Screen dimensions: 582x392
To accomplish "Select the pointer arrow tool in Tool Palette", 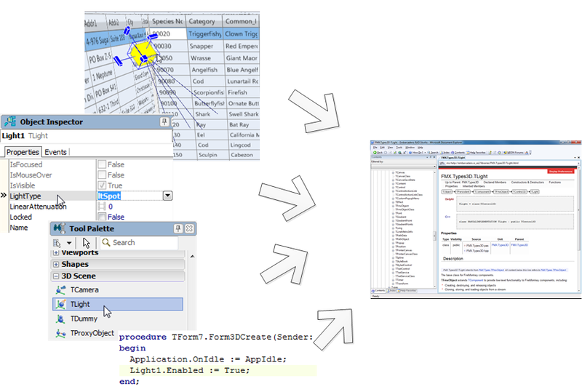I will point(87,243).
